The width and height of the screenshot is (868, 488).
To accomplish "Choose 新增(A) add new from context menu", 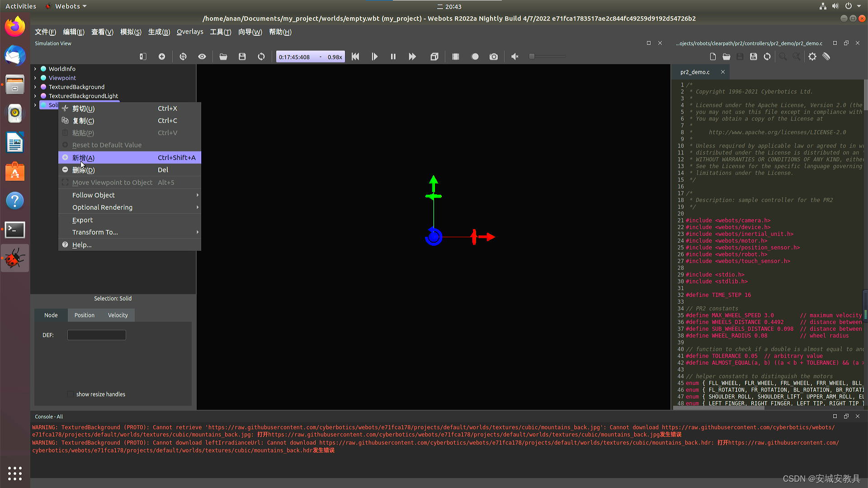I will coord(130,157).
